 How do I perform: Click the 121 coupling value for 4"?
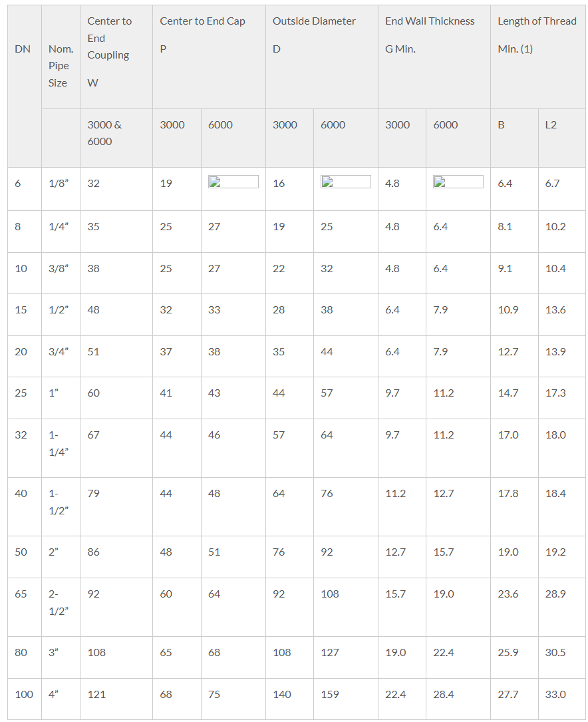[x=116, y=699]
